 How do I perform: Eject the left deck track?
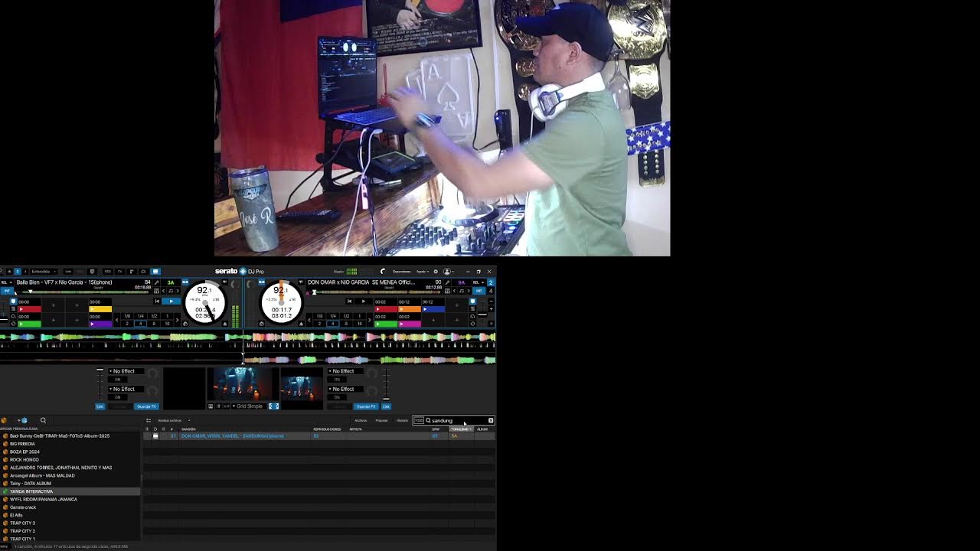click(224, 324)
